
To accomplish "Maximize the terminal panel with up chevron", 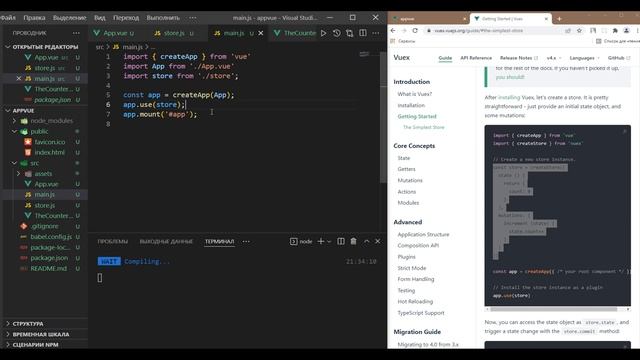I will (x=367, y=241).
